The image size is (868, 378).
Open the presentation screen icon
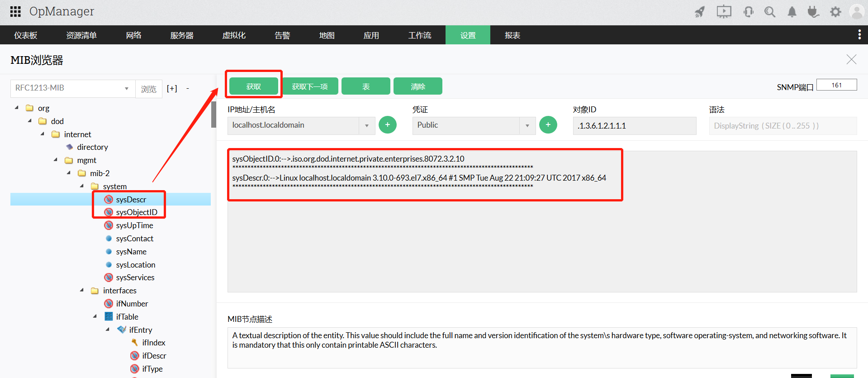pos(724,12)
